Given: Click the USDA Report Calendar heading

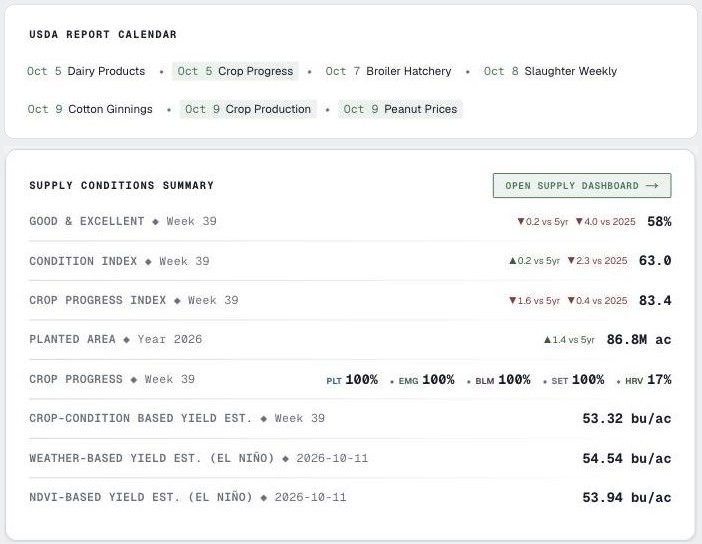Looking at the screenshot, I should tap(103, 34).
